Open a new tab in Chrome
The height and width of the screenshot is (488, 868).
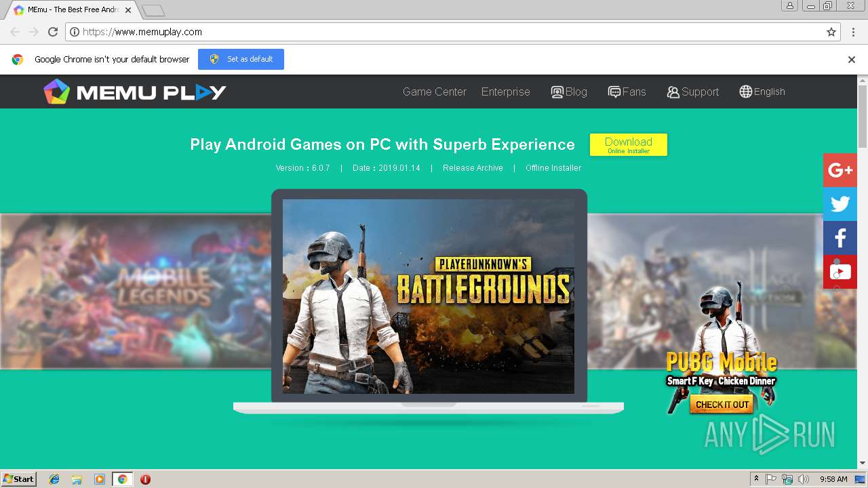153,10
